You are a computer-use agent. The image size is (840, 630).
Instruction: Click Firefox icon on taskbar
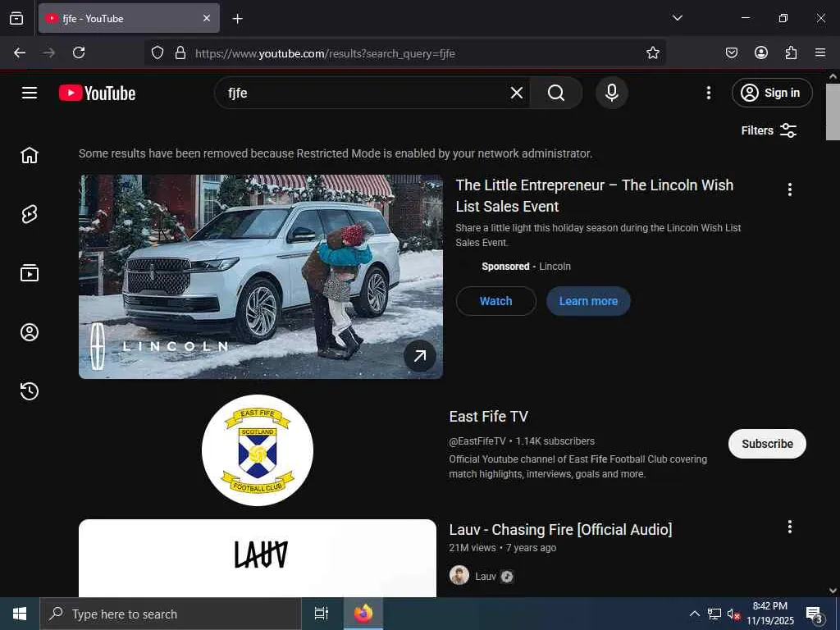click(x=363, y=614)
